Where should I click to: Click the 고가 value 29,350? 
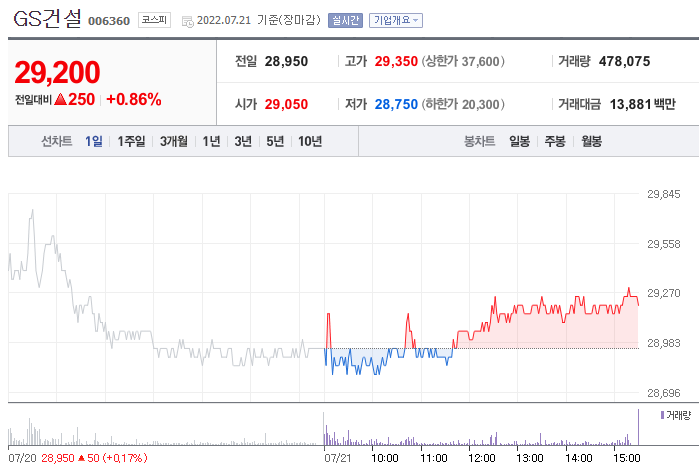[x=396, y=62]
